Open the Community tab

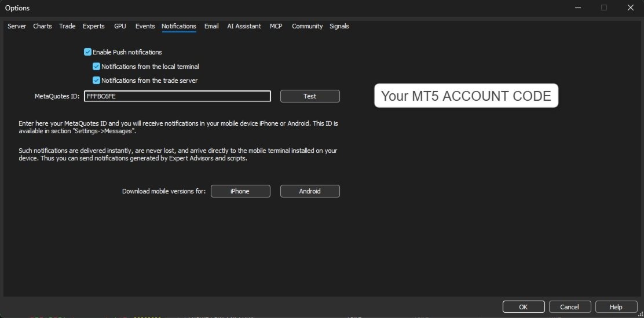pos(307,26)
